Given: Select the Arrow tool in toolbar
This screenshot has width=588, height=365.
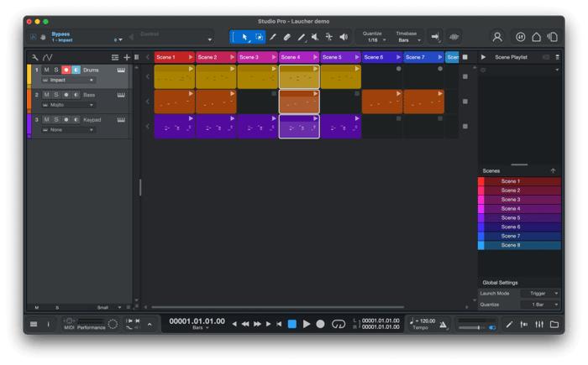Looking at the screenshot, I should (244, 37).
